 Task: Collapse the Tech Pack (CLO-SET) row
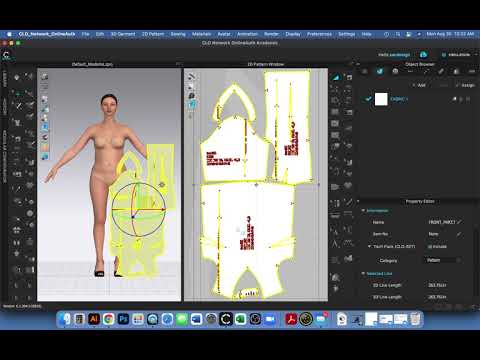pos(369,247)
